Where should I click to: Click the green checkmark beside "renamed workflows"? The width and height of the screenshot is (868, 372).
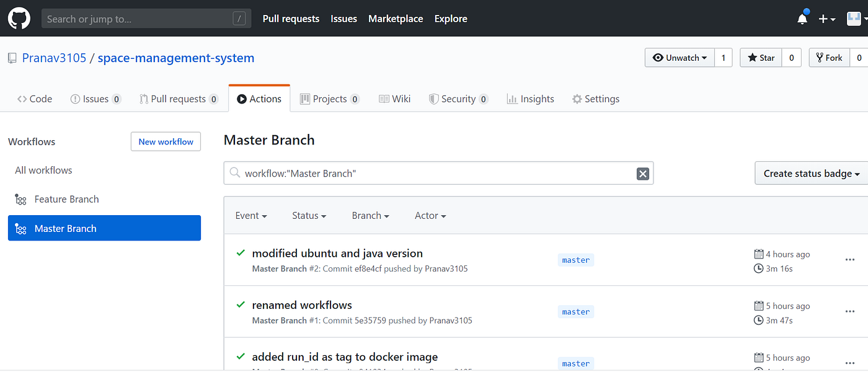click(241, 305)
